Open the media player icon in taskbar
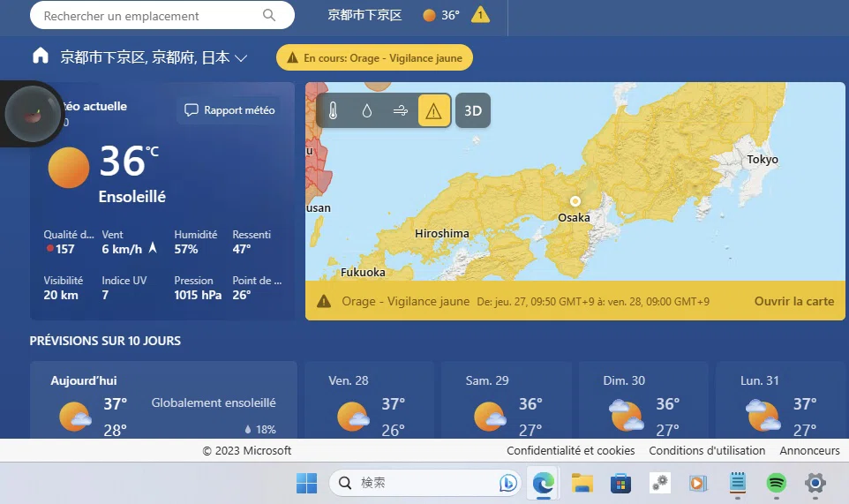The width and height of the screenshot is (849, 504). pyautogui.click(x=698, y=483)
